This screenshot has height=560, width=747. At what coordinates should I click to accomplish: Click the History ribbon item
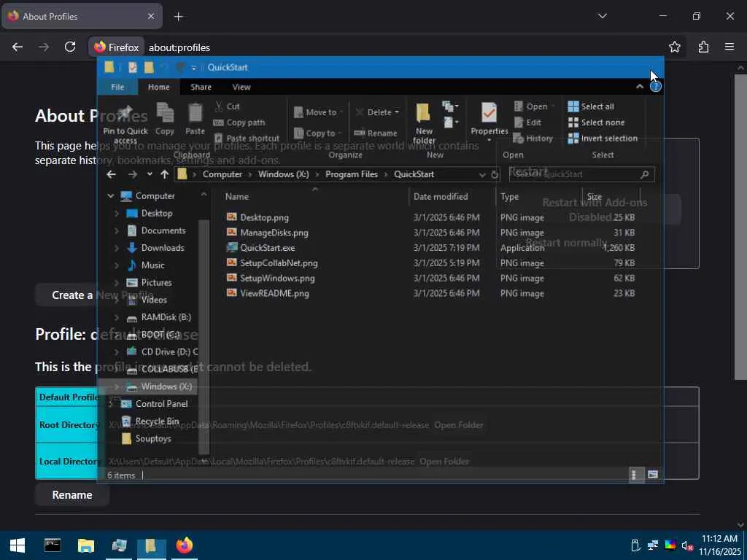point(533,139)
